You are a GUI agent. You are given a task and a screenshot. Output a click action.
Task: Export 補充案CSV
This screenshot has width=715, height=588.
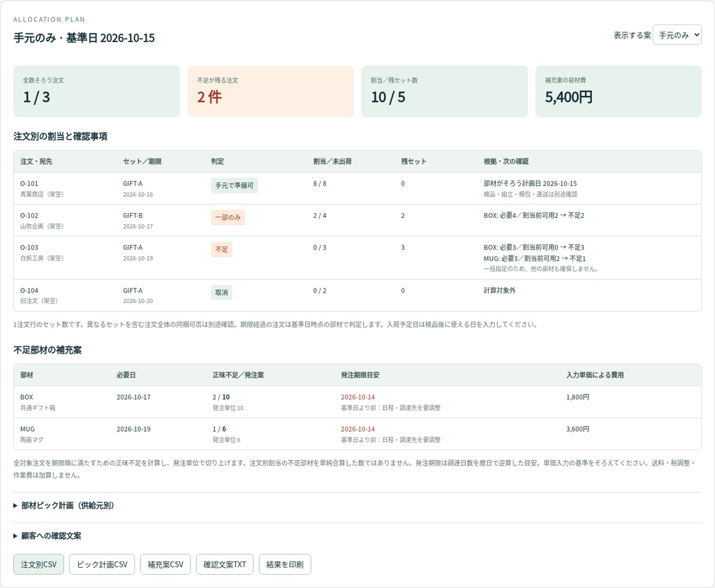pos(165,564)
